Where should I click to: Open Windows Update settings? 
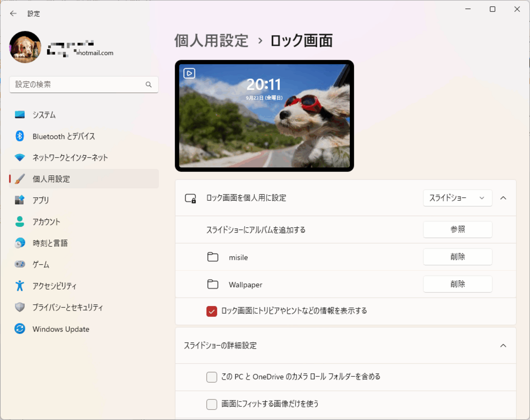tap(84, 329)
